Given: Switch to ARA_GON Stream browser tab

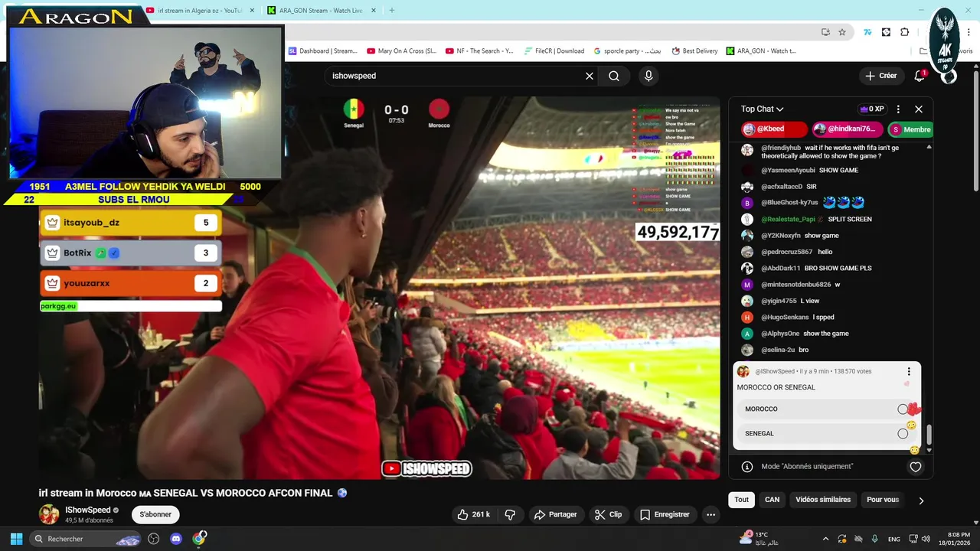Looking at the screenshot, I should coord(320,10).
